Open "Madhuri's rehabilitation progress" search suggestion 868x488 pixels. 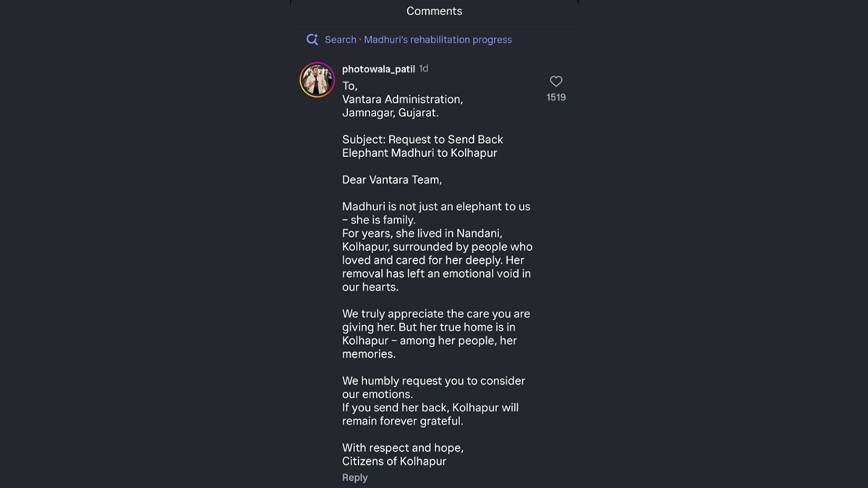tap(438, 40)
